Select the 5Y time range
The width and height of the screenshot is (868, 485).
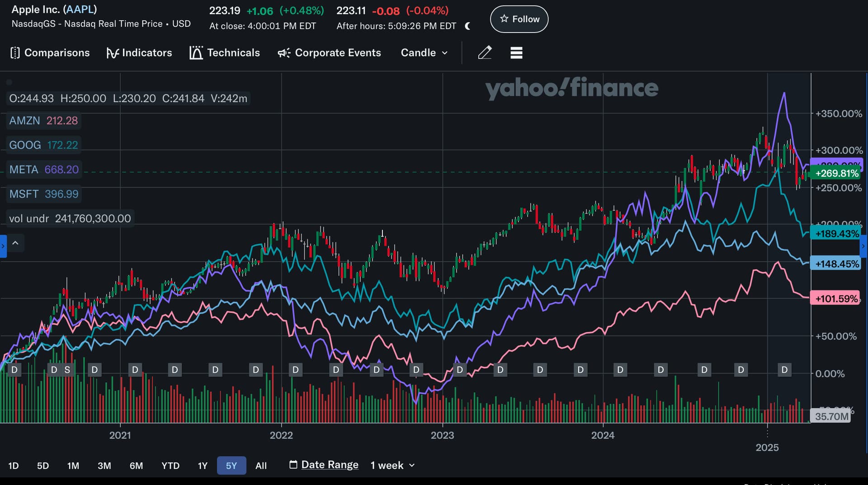tap(231, 466)
